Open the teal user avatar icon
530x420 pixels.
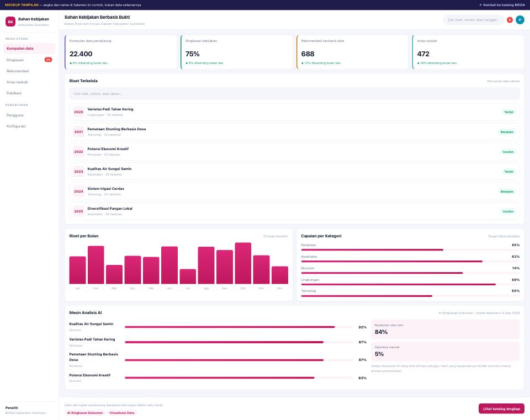pyautogui.click(x=520, y=20)
